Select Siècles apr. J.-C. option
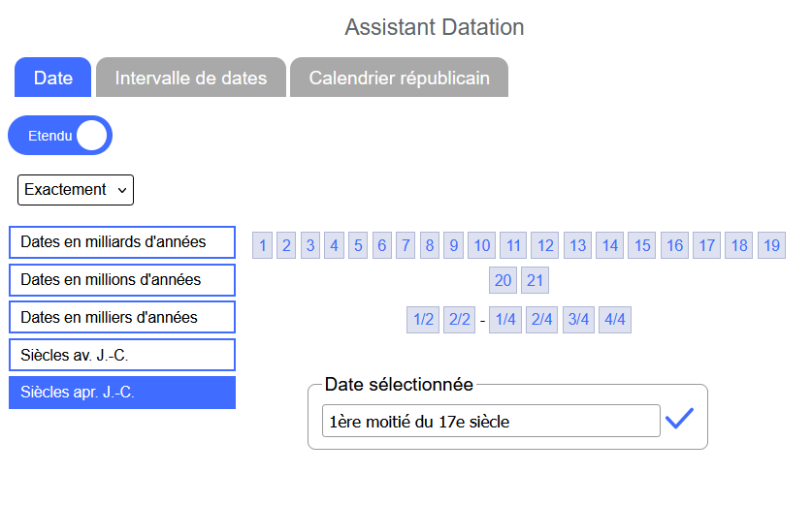 click(122, 393)
